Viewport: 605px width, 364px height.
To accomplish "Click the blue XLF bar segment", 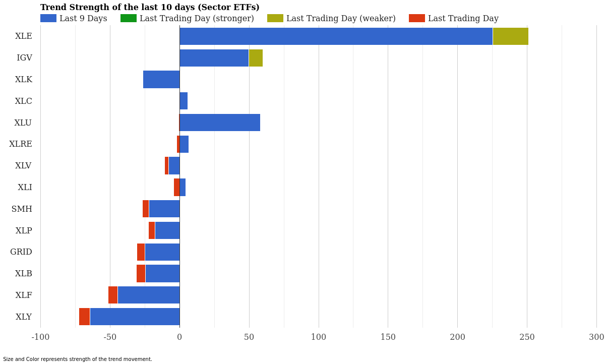I will pos(149,295).
